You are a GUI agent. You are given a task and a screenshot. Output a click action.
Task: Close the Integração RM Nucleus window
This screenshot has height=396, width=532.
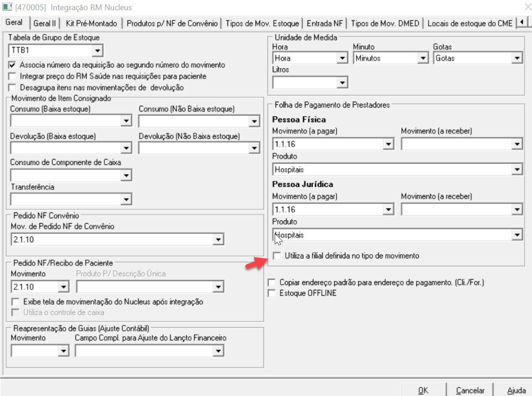coord(527,7)
